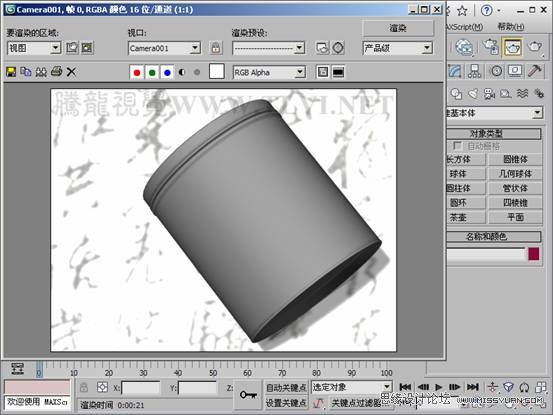553x415 pixels.
Task: Lock the render viewport with padlock icon
Action: [x=216, y=48]
